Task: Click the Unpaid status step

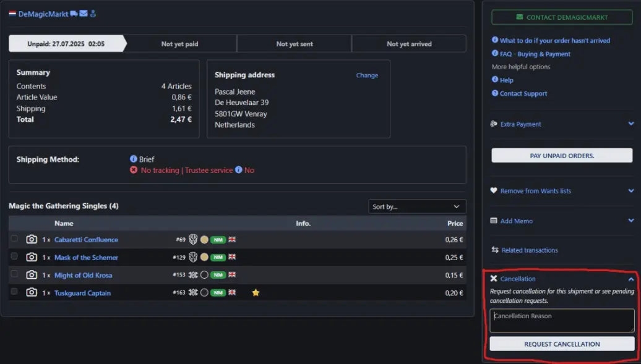Action: point(66,44)
